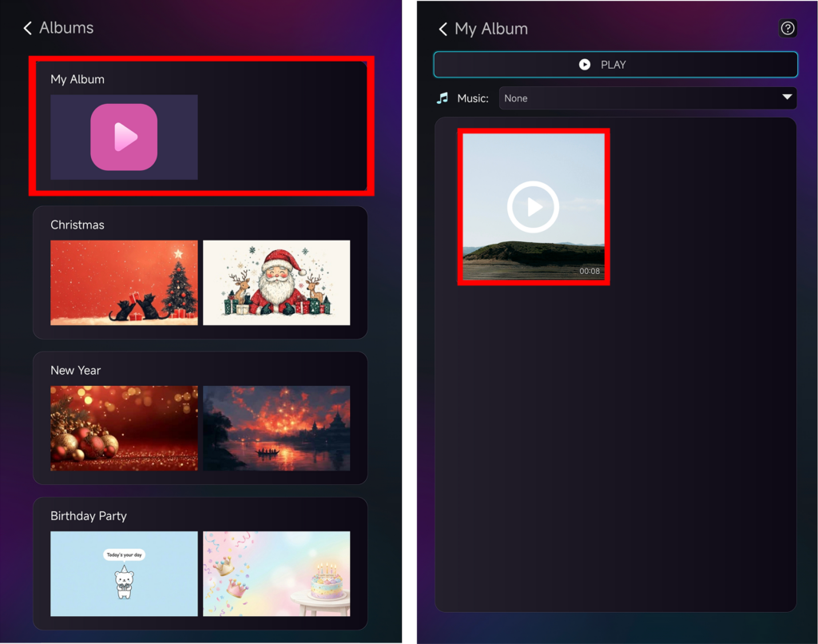Pick the birthday cake thumbnail

pyautogui.click(x=276, y=574)
